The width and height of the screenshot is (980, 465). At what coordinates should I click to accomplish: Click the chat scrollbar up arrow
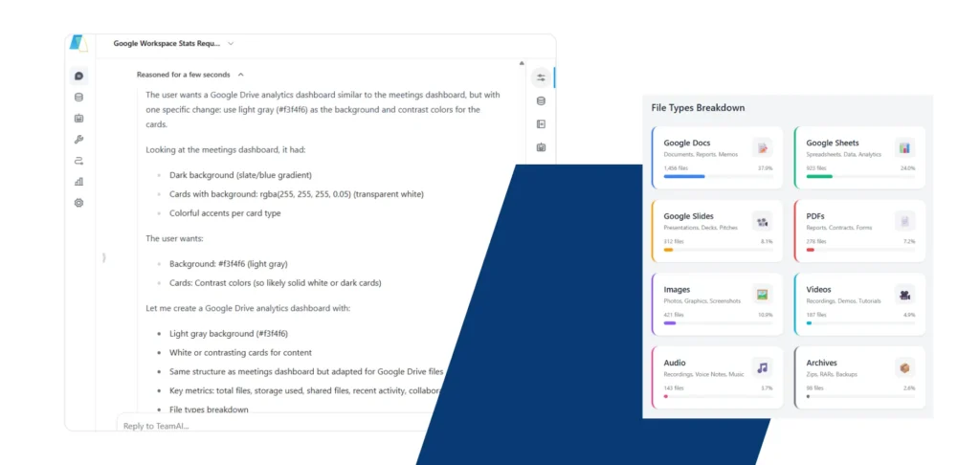[x=522, y=63]
